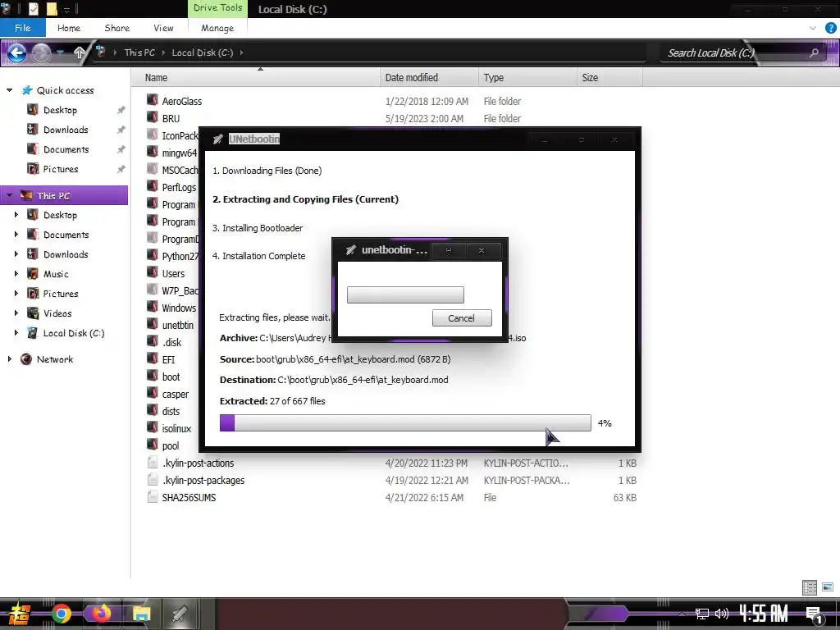
Task: Select the SHA256SUMS file icon
Action: coord(153,496)
